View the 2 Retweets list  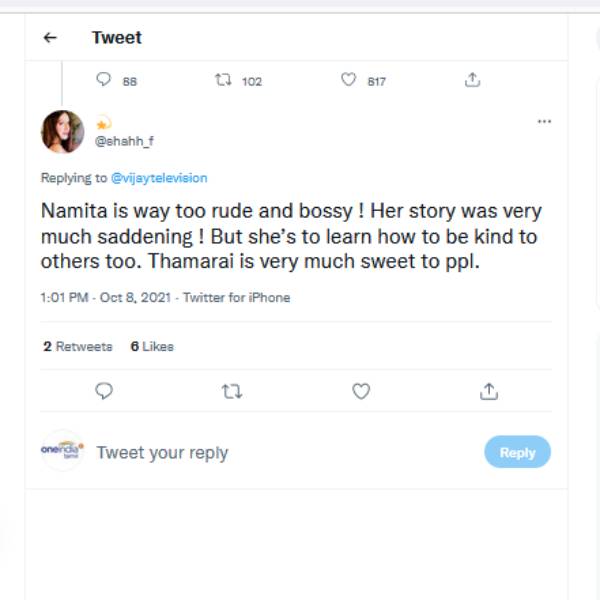click(x=78, y=346)
